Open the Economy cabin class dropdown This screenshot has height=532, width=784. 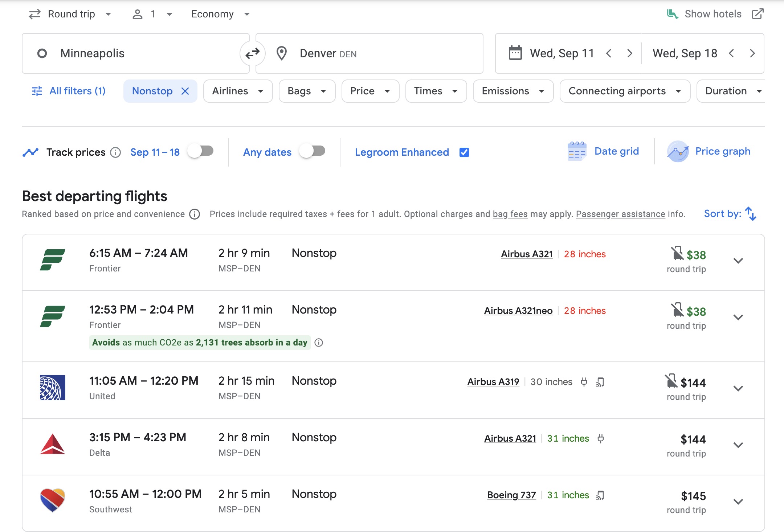(x=220, y=14)
